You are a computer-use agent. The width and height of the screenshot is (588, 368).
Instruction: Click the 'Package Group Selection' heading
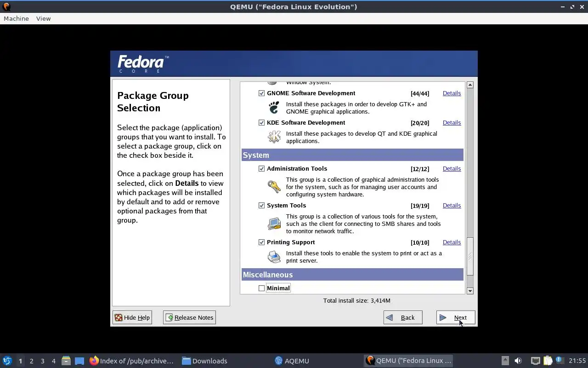pyautogui.click(x=153, y=102)
